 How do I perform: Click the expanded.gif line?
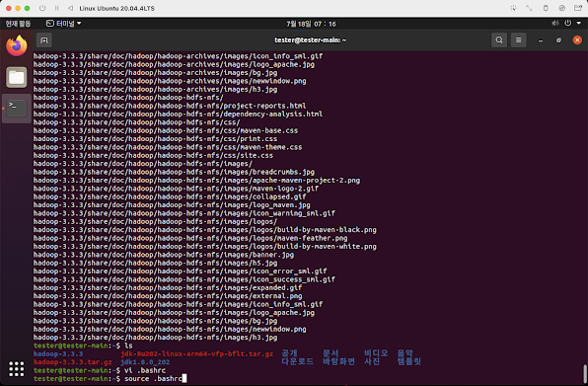168,287
